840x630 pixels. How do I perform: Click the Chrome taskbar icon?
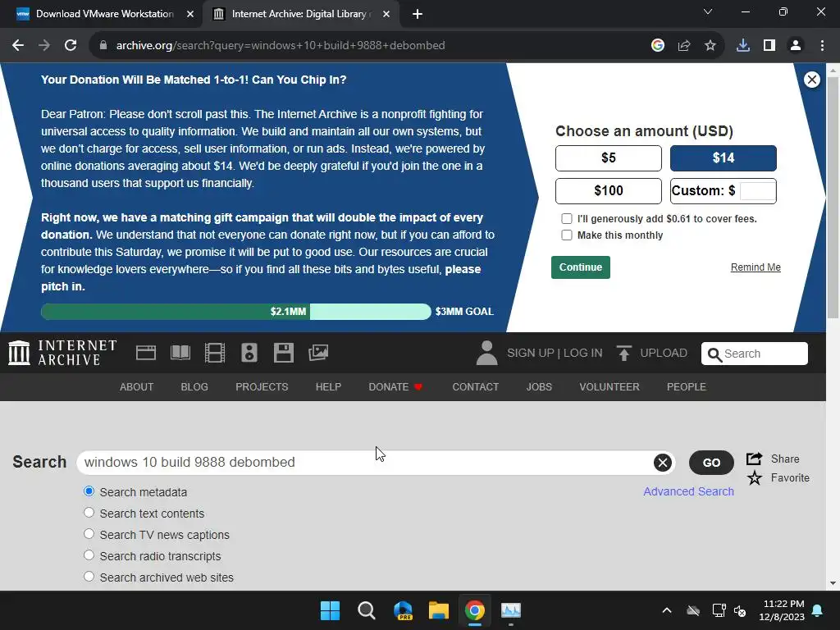pos(475,610)
